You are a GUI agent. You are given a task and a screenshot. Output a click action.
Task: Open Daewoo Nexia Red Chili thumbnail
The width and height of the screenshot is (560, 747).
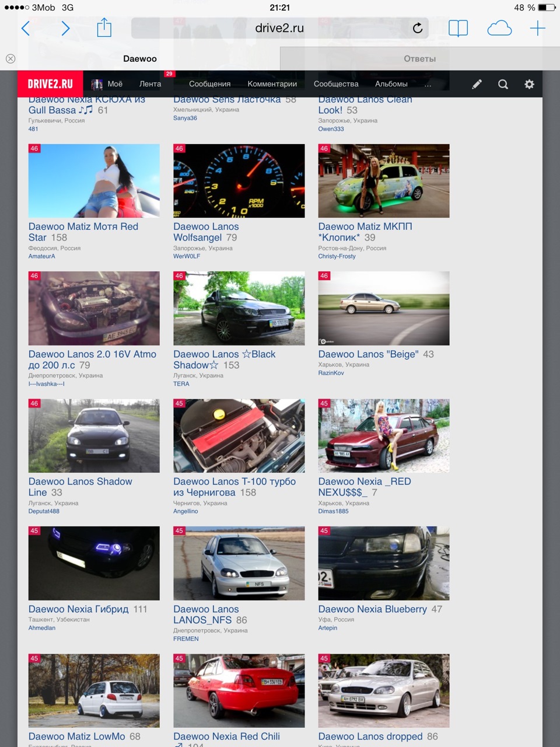(239, 691)
